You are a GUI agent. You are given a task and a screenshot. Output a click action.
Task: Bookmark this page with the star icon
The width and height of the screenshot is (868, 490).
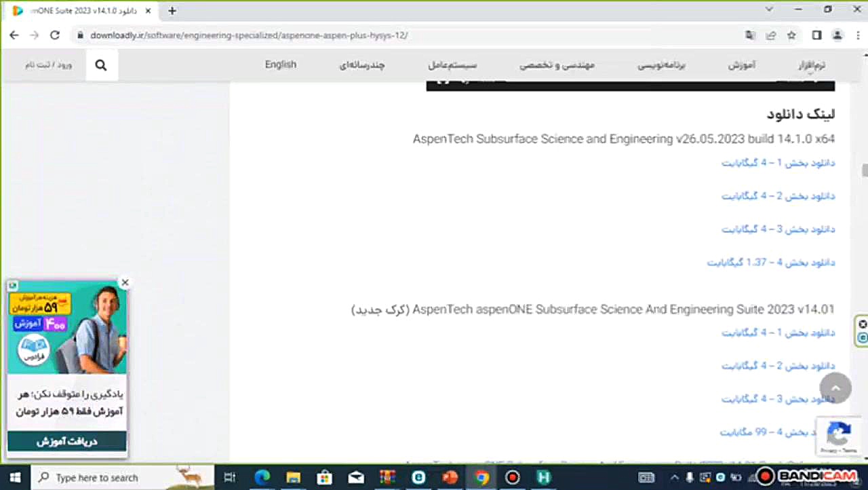[791, 35]
